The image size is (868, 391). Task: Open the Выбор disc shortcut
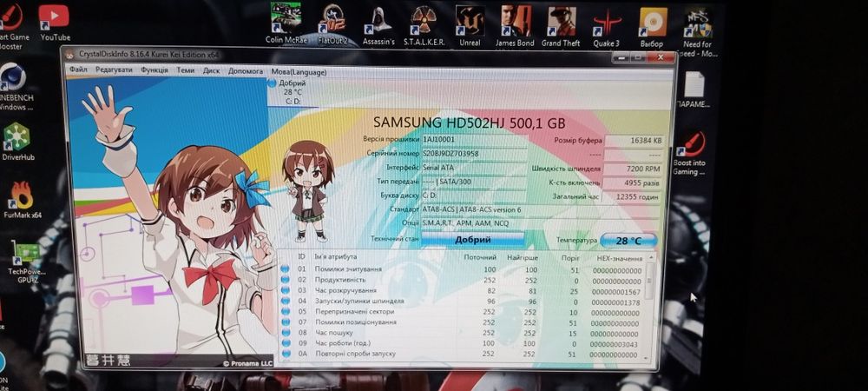point(652,27)
